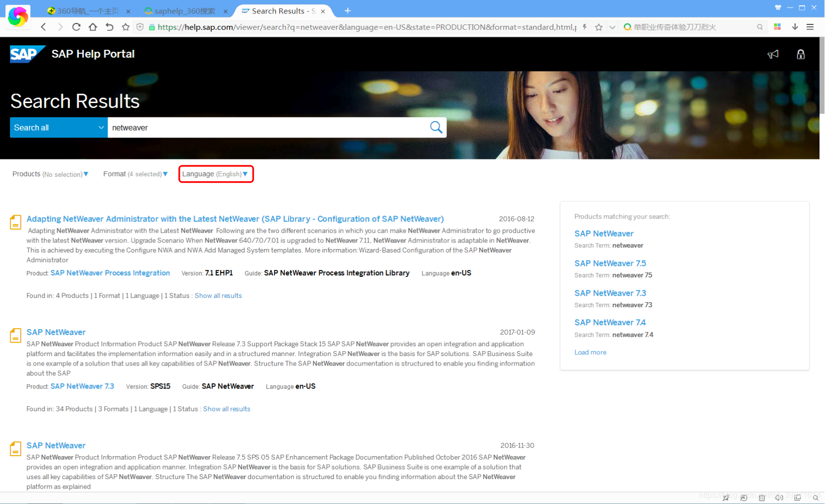Image resolution: width=825 pixels, height=504 pixels.
Task: Click the 360 browser colorful logo
Action: [x=18, y=16]
